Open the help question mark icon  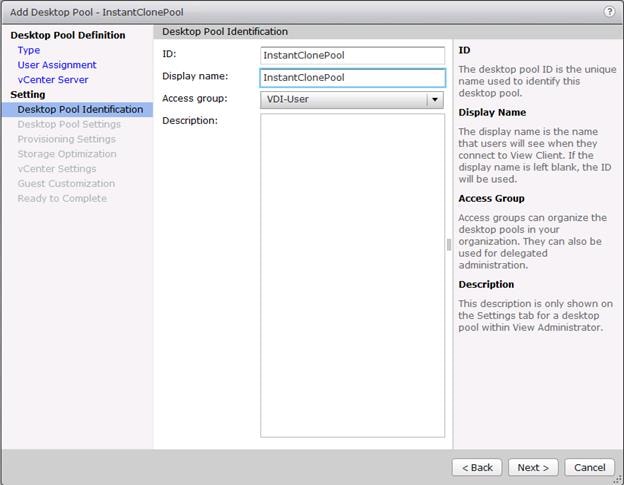click(609, 12)
